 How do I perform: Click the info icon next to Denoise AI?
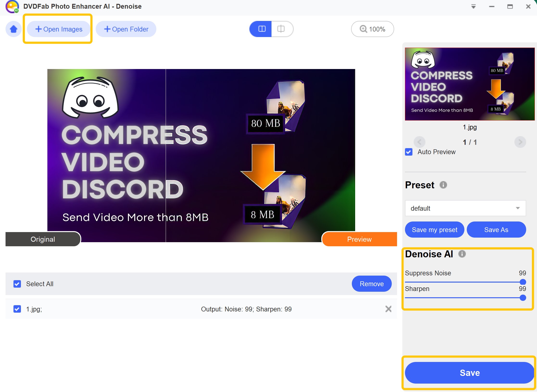463,253
